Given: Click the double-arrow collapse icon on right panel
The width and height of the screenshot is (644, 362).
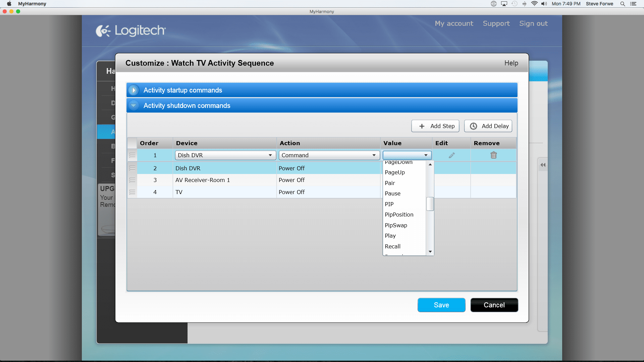Looking at the screenshot, I should (543, 165).
